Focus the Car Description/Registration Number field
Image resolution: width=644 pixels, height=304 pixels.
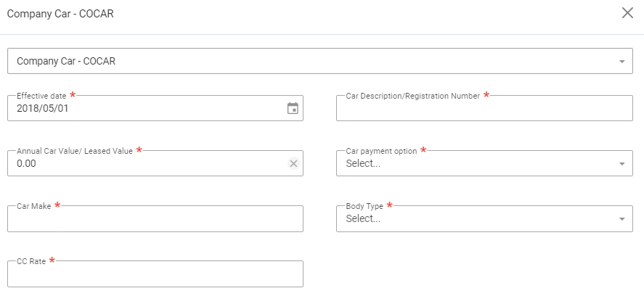(x=484, y=110)
